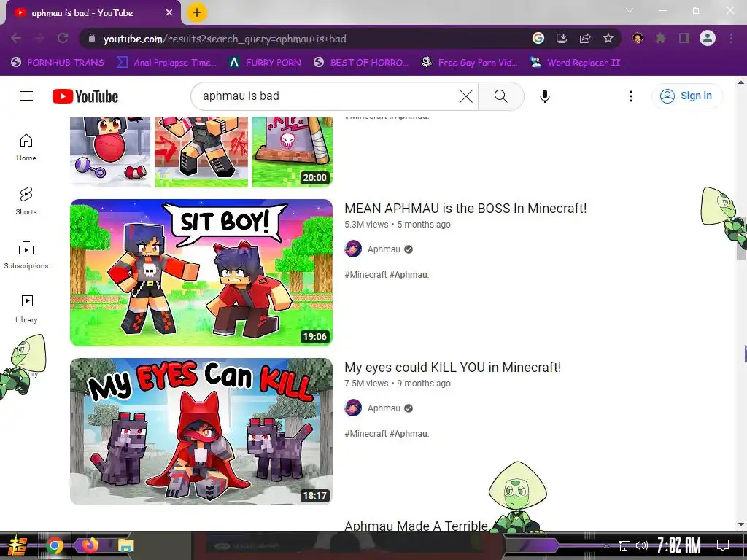Toggle the Chrome side panel
This screenshot has height=560, width=747.
684,38
